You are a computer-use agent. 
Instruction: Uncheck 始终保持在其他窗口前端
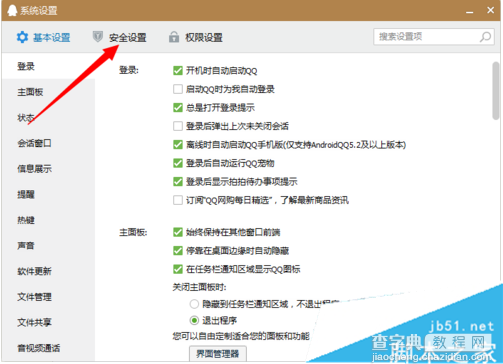tap(178, 232)
